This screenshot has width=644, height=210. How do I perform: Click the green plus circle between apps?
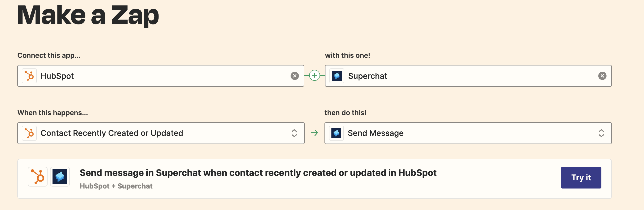(x=314, y=76)
